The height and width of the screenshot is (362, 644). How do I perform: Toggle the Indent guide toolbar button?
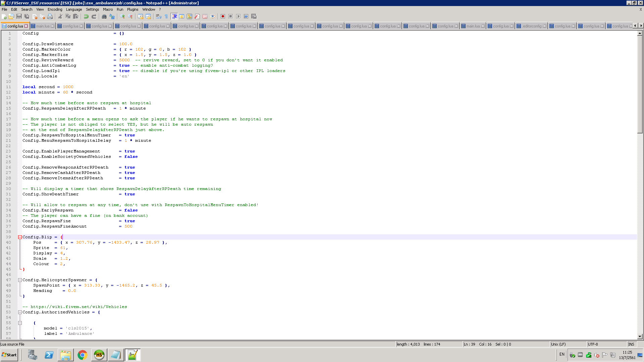(x=174, y=16)
